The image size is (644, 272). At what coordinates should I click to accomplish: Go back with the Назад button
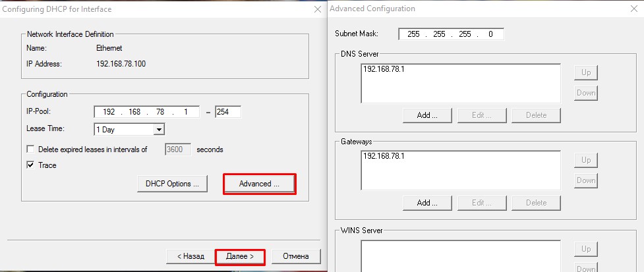click(190, 256)
